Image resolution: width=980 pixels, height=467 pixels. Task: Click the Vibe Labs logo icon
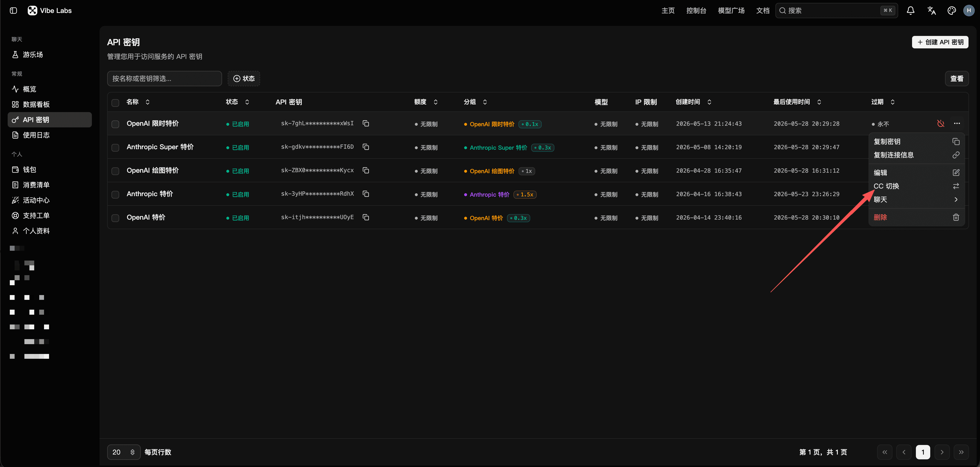(32, 11)
